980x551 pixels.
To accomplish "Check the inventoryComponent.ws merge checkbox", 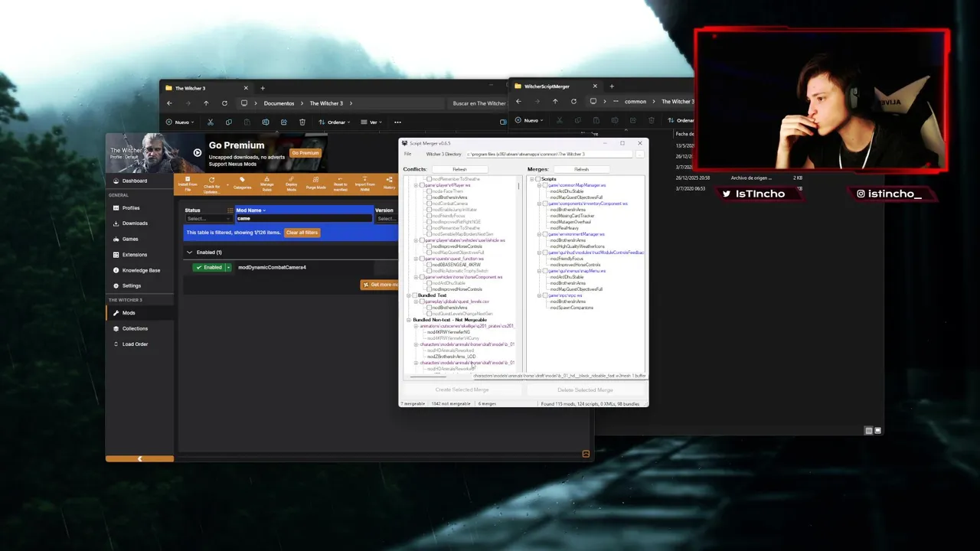I will click(x=544, y=204).
